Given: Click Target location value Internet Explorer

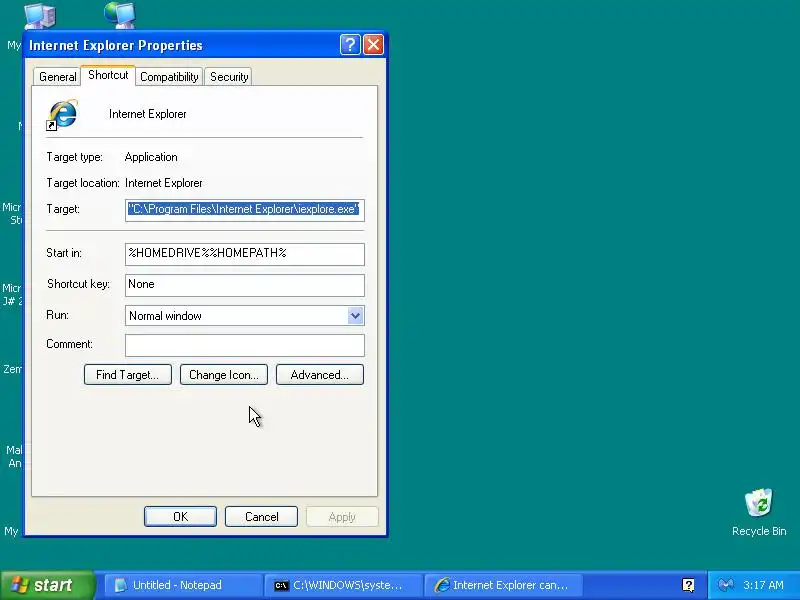Looking at the screenshot, I should point(164,183).
